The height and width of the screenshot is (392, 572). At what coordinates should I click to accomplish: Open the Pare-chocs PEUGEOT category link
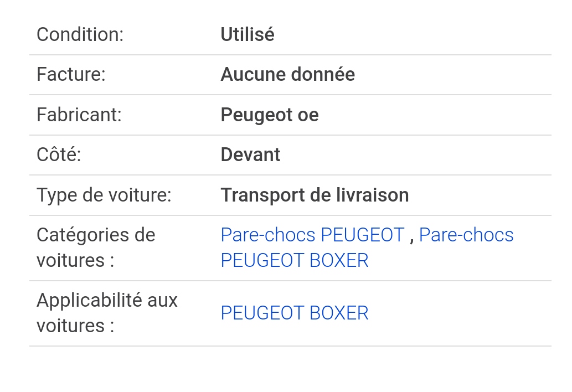[x=313, y=235]
